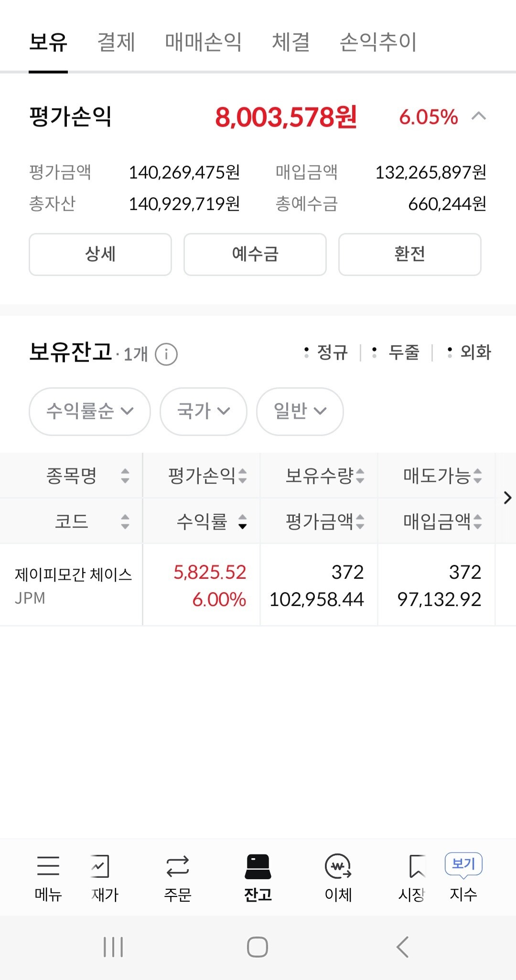
Task: Collapse the 평가손익 summary chevron
Action: click(x=479, y=117)
